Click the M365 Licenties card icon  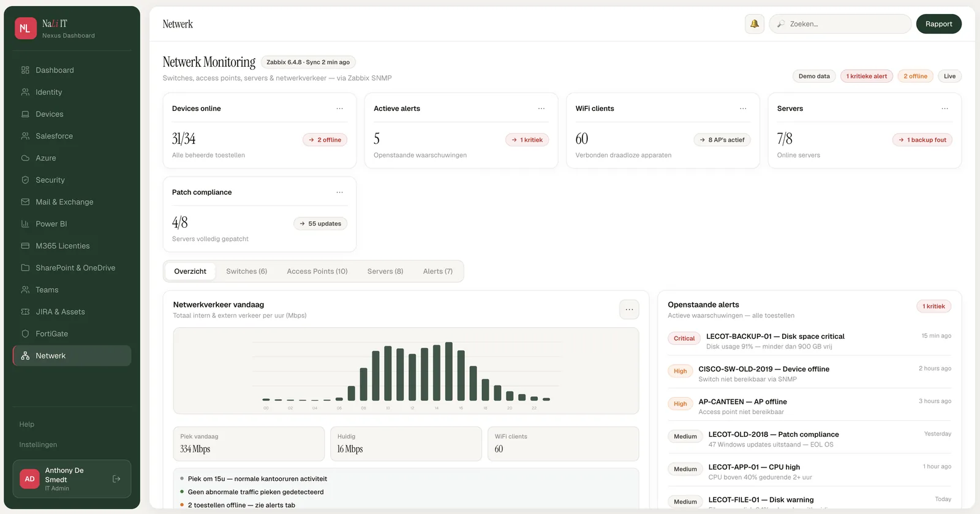tap(25, 246)
